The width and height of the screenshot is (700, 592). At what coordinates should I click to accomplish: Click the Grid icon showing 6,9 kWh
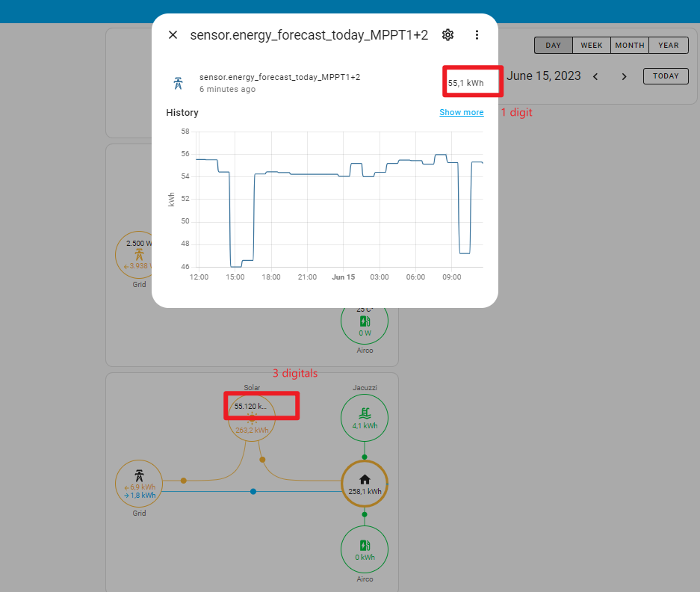(138, 483)
